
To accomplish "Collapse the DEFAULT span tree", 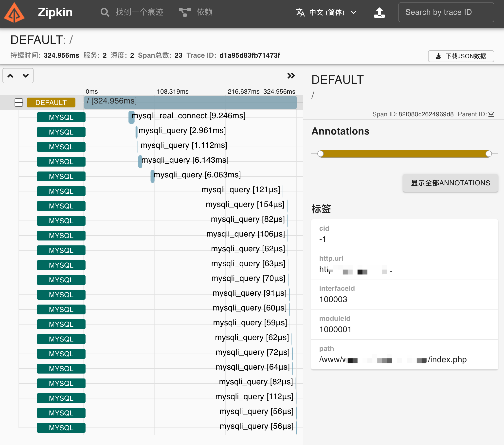I will pos(19,103).
